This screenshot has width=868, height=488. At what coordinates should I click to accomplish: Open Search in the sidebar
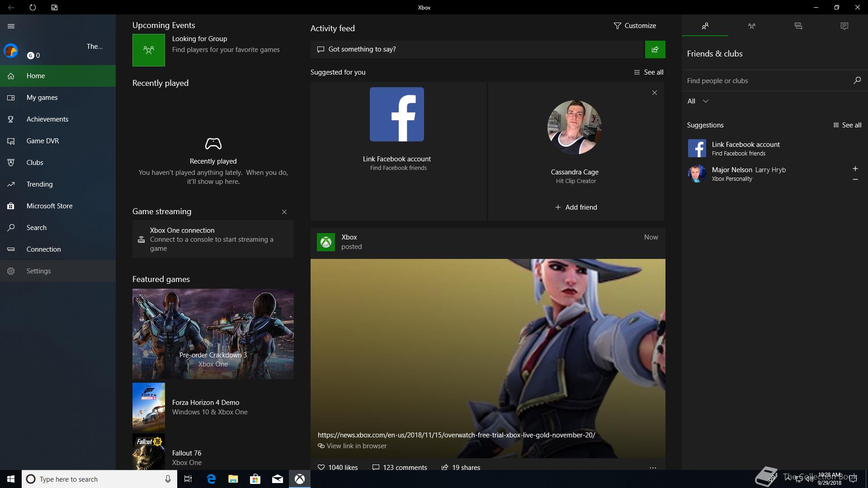[x=58, y=228]
